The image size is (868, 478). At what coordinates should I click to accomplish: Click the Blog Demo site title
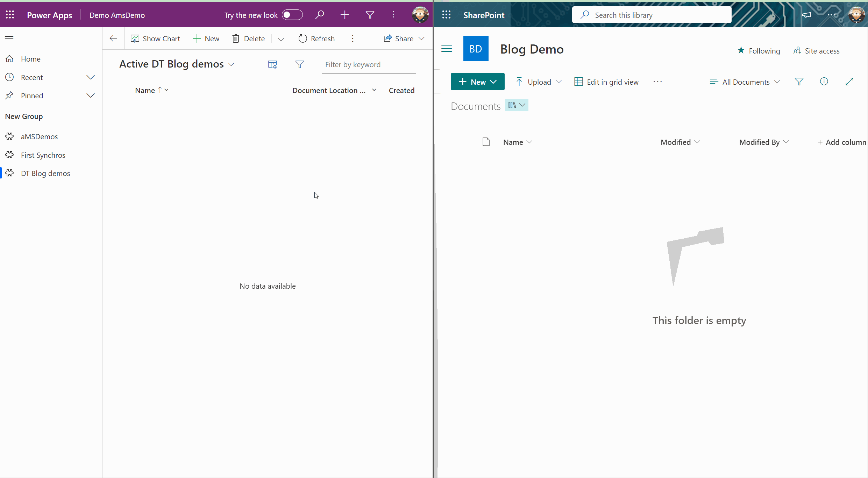click(x=532, y=49)
